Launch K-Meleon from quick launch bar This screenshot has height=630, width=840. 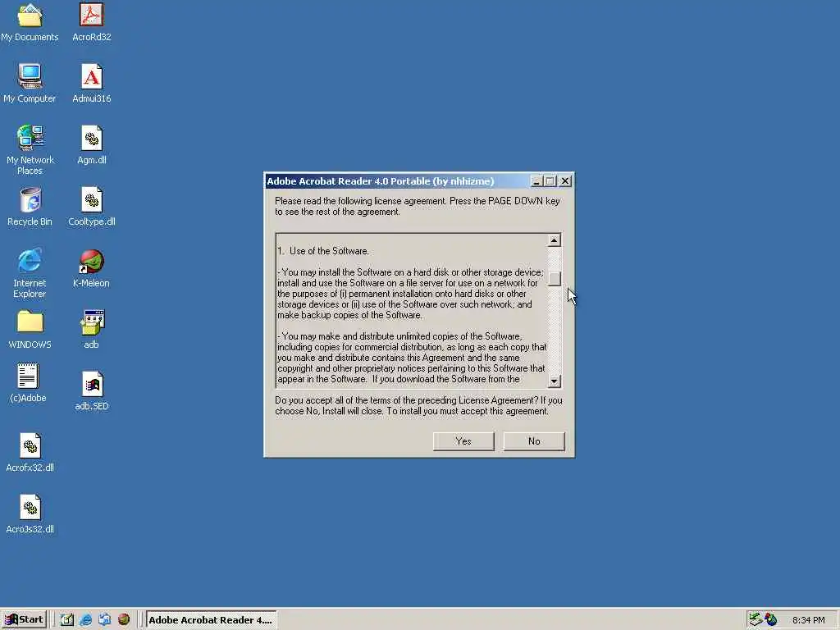124,620
